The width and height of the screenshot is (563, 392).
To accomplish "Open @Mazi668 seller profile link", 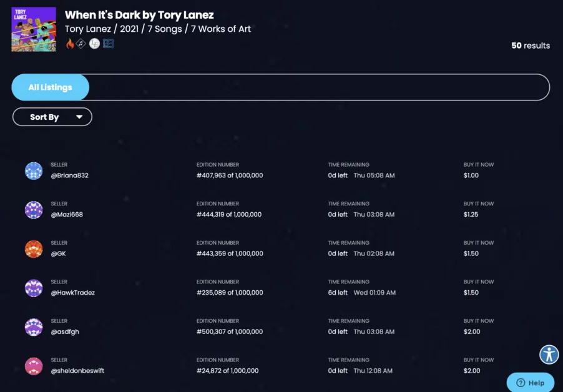I will (67, 215).
